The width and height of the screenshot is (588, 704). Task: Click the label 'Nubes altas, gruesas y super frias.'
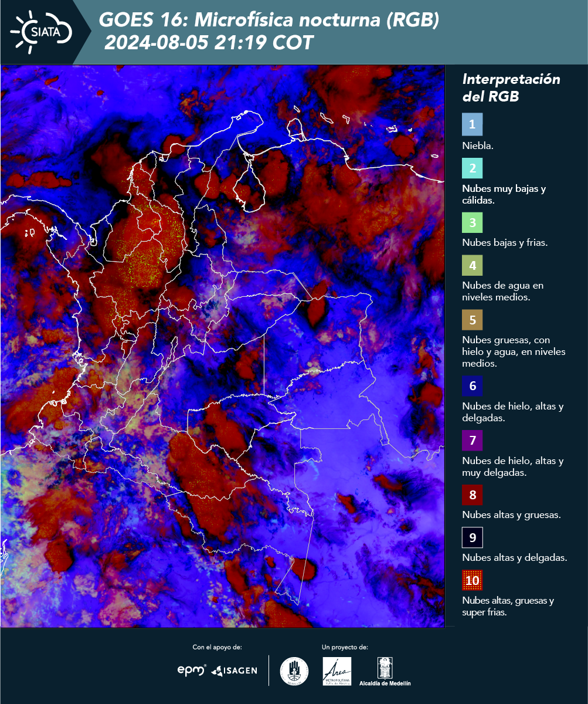[x=508, y=606]
